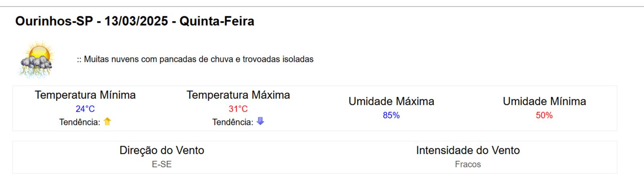The image size is (644, 187).
Task: Click the Tendência label under minimum temperature
Action: 79,122
